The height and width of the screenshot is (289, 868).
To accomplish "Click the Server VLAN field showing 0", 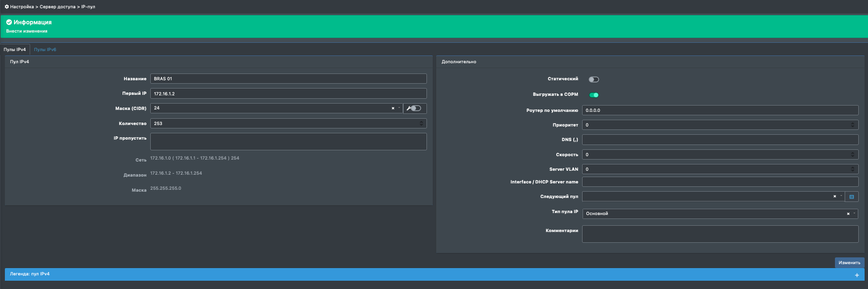I will click(720, 169).
